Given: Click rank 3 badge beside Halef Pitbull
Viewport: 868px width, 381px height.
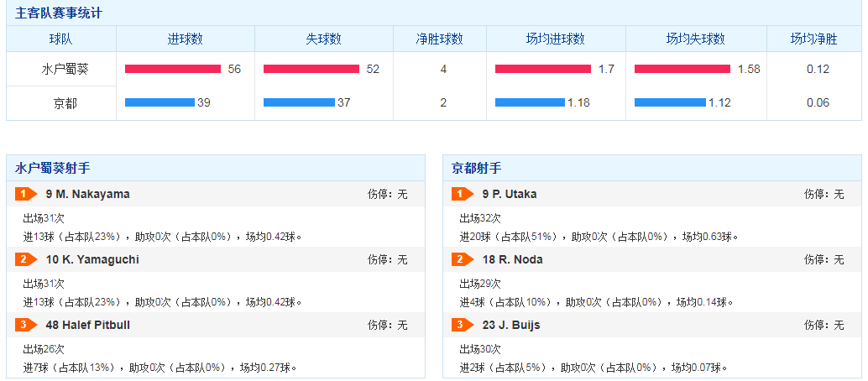Looking at the screenshot, I should (x=26, y=326).
